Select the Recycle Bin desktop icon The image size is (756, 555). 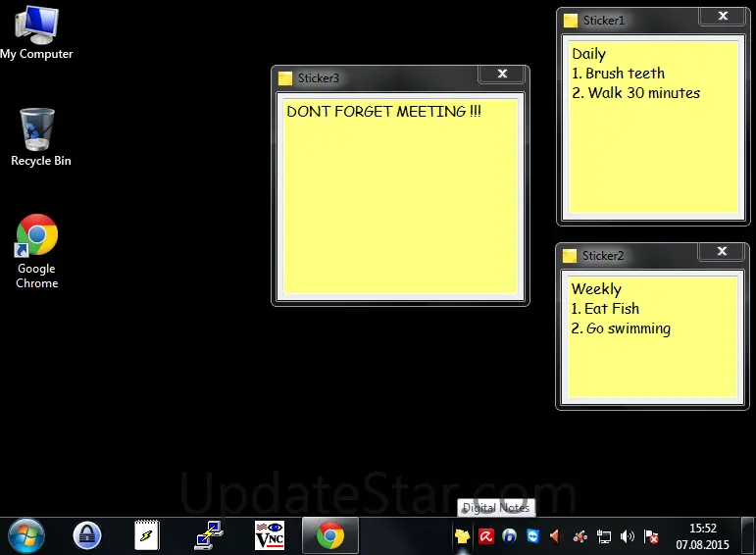pyautogui.click(x=39, y=137)
